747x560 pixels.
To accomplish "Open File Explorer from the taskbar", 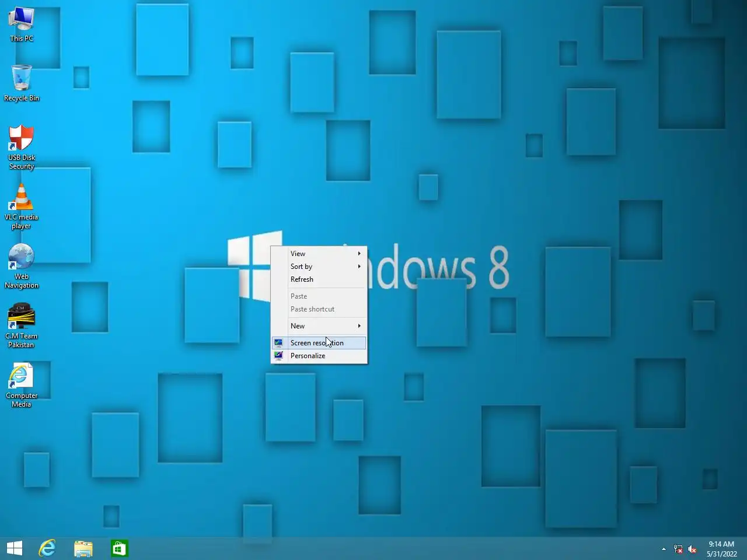I will pos(83,548).
